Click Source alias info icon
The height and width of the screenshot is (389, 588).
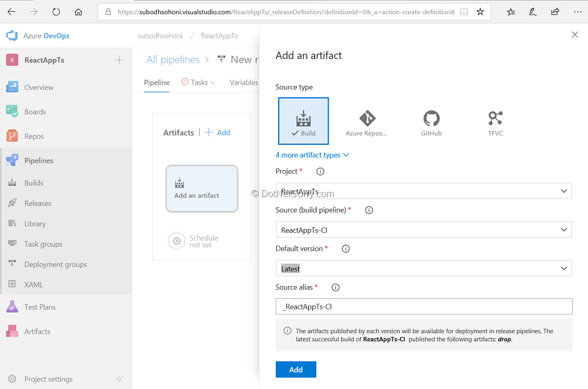click(336, 288)
